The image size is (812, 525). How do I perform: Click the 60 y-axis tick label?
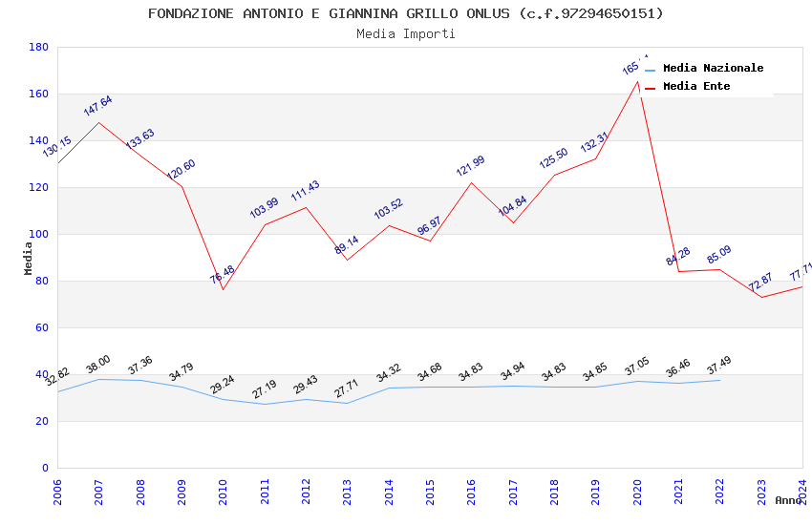(x=42, y=327)
